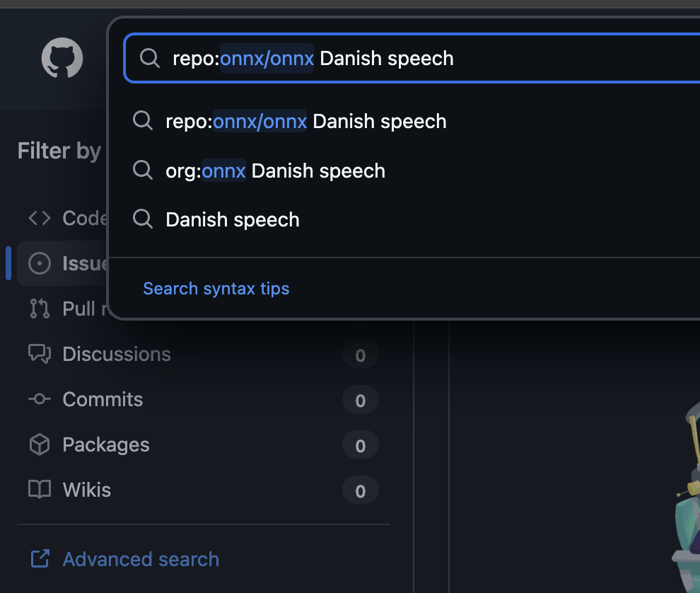
Task: Click the search magnifier icon in input
Action: 149,58
